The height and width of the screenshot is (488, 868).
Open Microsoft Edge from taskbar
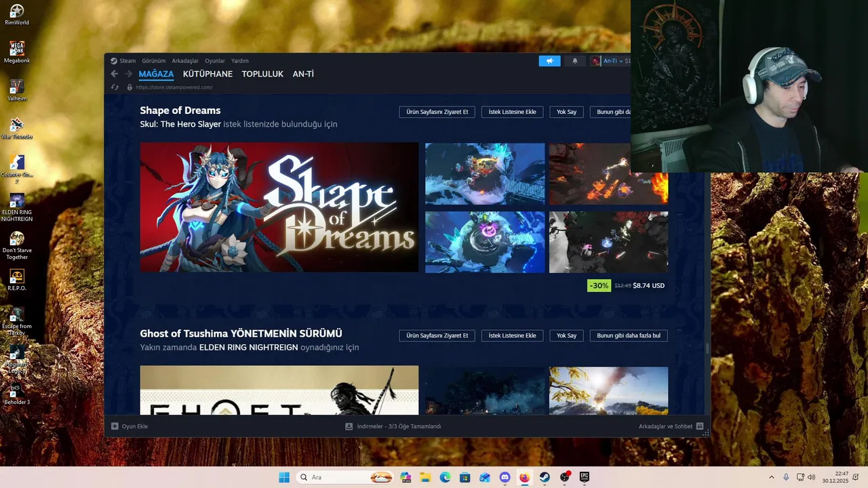pos(445,477)
